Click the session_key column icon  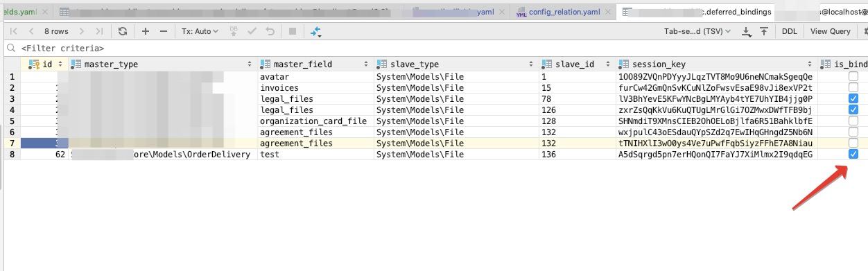pyautogui.click(x=625, y=64)
